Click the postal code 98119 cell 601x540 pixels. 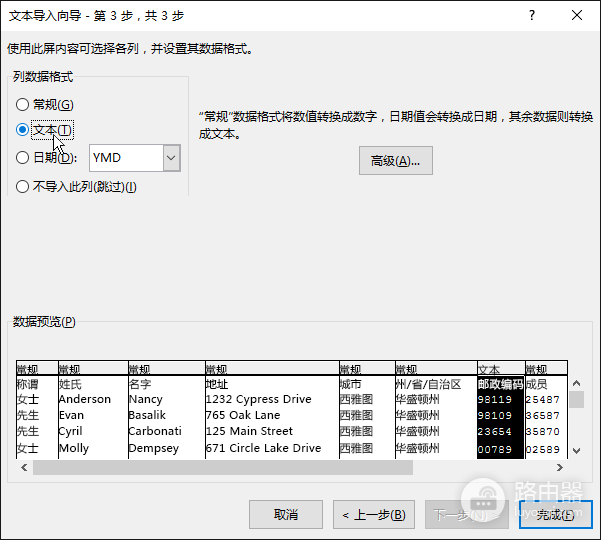coord(494,400)
